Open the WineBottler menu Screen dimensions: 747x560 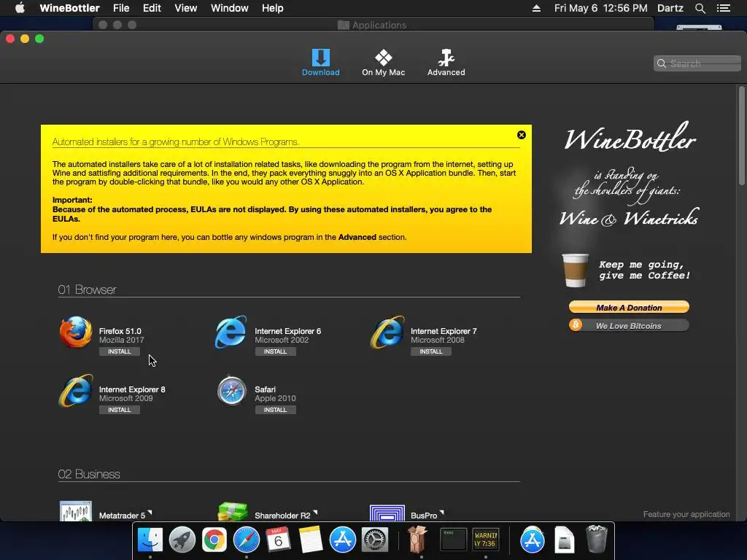(x=69, y=8)
